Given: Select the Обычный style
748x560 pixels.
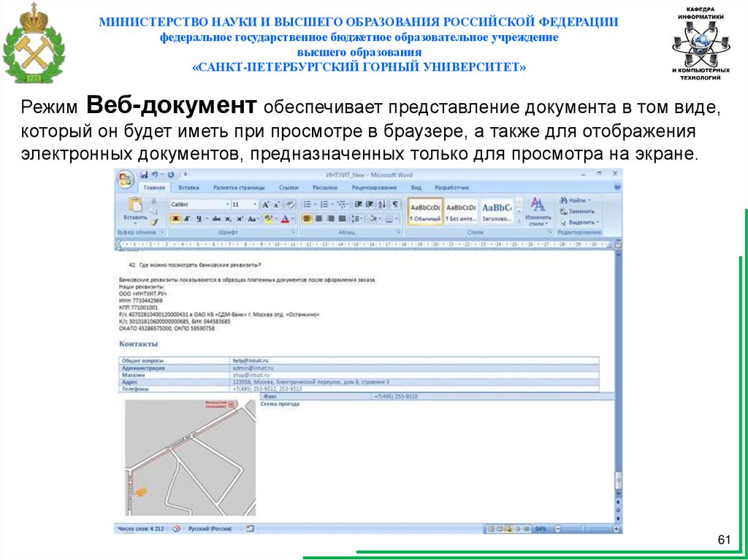Looking at the screenshot, I should (425, 211).
